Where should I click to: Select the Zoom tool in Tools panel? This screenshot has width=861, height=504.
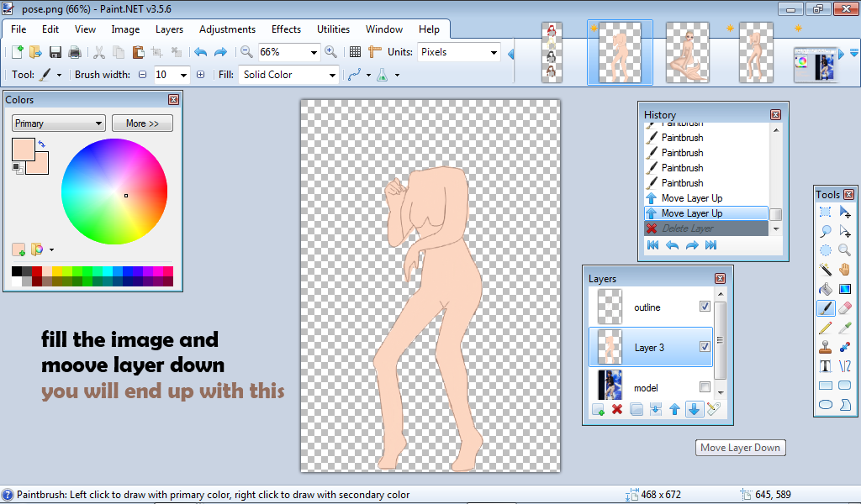tap(845, 250)
